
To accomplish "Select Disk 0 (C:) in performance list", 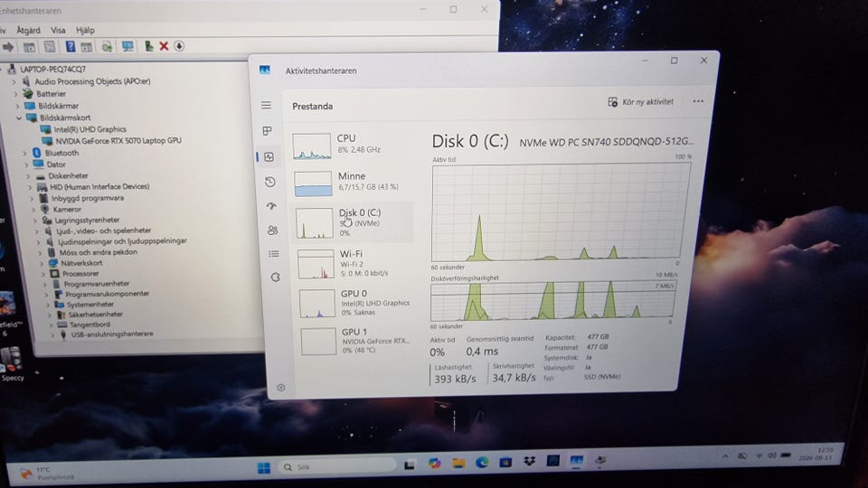I will click(x=354, y=222).
